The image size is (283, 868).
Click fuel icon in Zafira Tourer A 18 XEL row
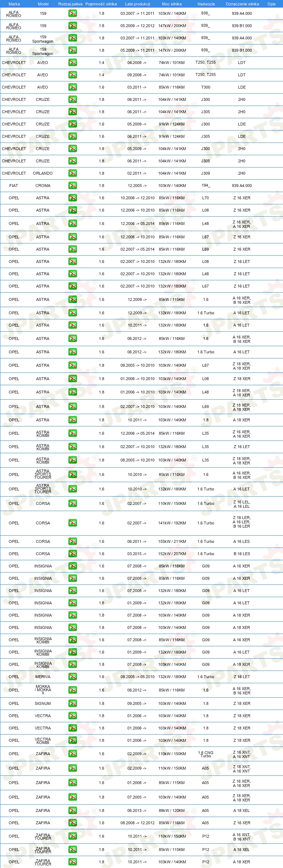click(72, 850)
